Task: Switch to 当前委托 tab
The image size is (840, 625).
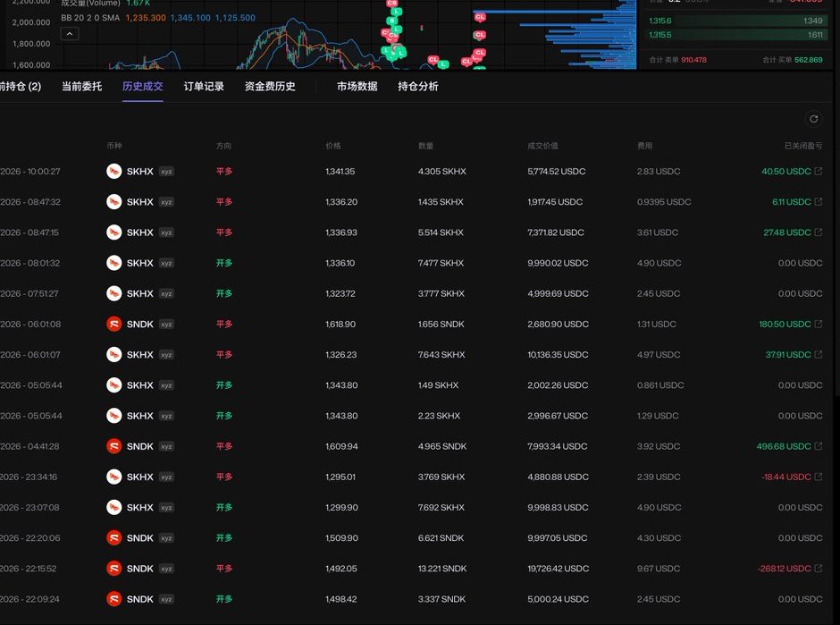Action: (81, 87)
